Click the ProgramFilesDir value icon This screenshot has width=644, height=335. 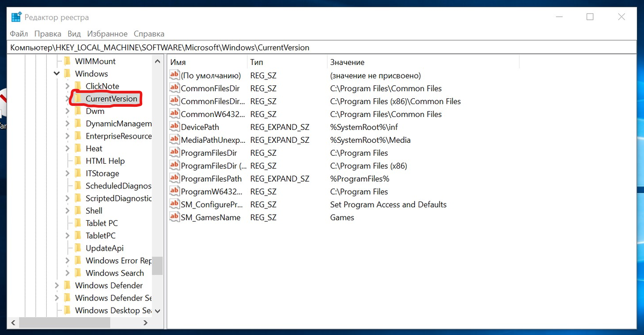[x=174, y=152]
